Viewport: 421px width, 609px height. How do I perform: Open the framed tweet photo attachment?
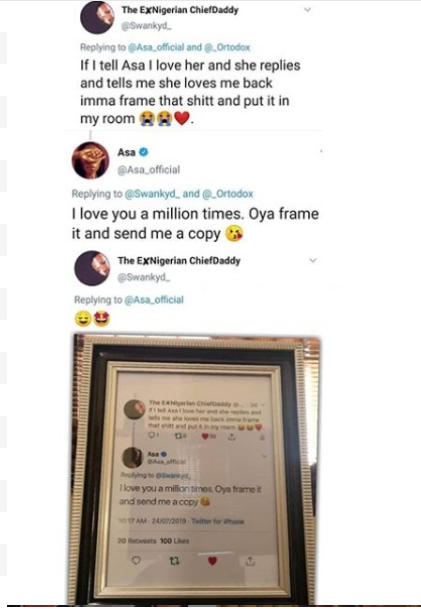(196, 469)
